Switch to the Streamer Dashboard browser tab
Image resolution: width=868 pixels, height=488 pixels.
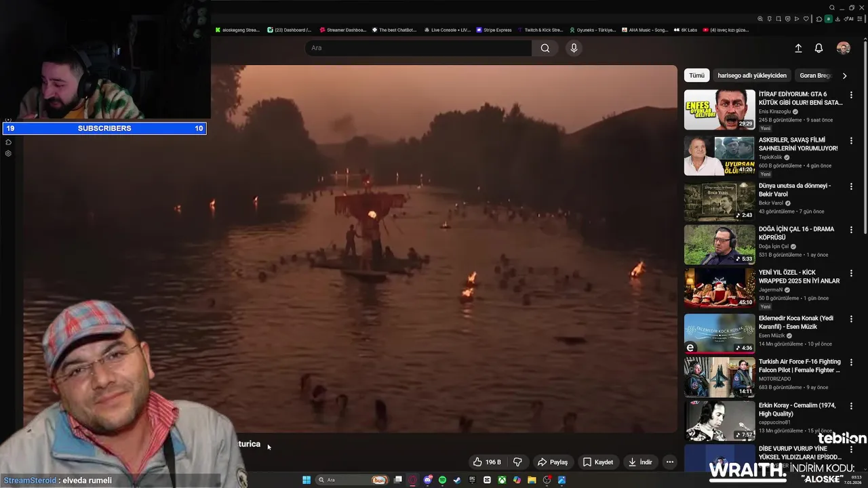click(x=342, y=30)
